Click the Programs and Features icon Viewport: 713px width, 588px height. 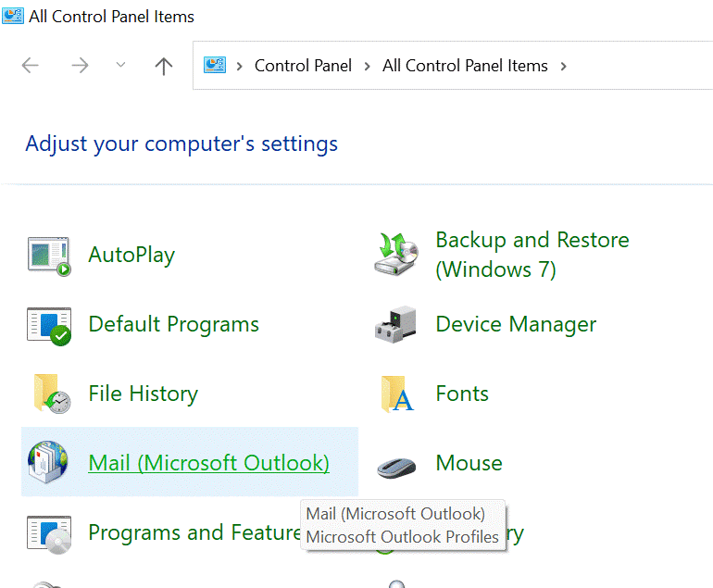point(49,533)
